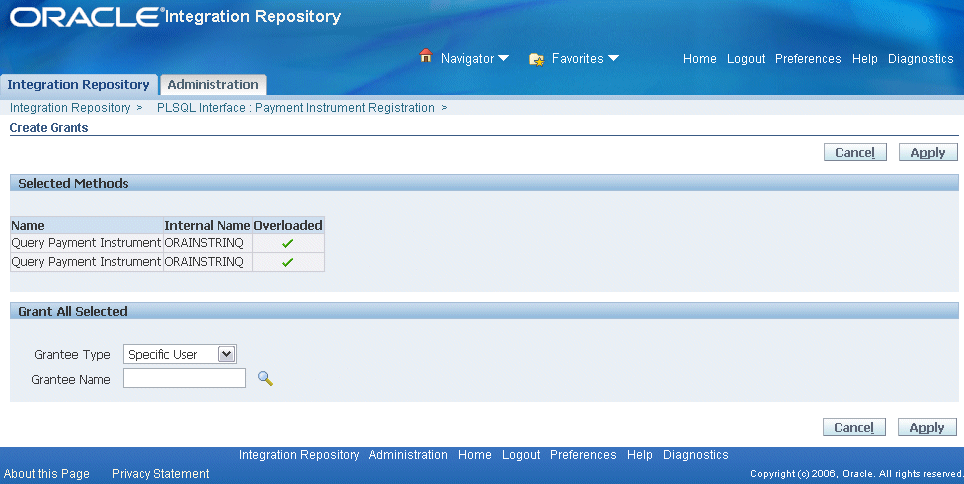This screenshot has width=964, height=484.
Task: Click the Grantee Name label
Action: click(x=71, y=379)
